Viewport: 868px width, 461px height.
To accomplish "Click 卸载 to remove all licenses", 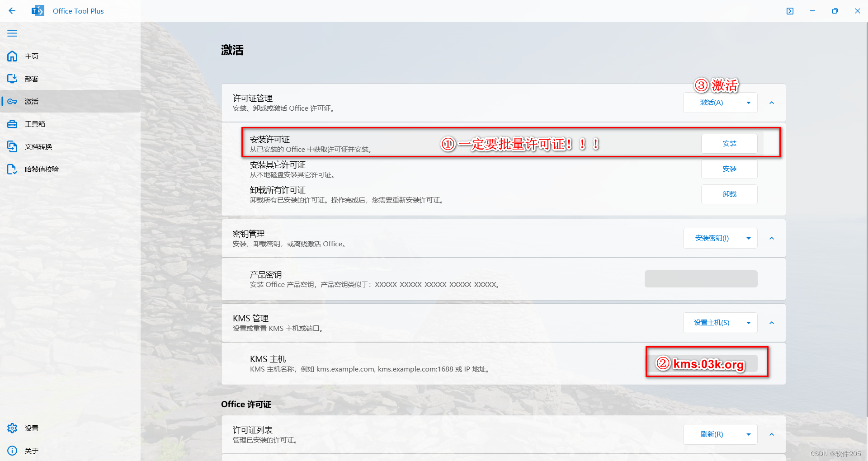I will [x=729, y=194].
